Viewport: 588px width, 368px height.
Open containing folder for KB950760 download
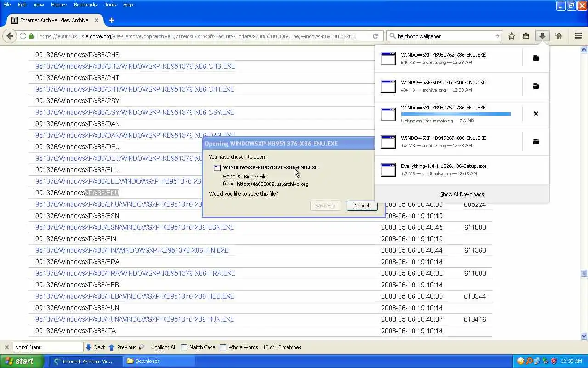click(536, 86)
